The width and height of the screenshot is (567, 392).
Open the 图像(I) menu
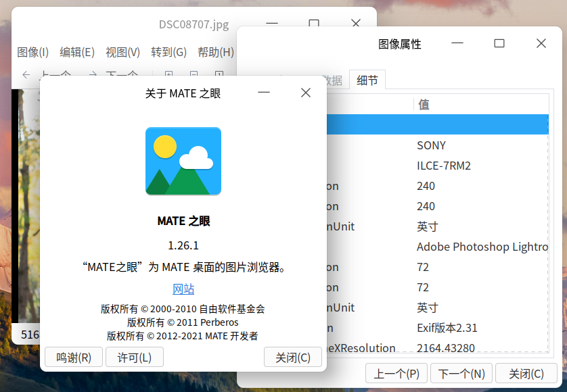click(x=33, y=53)
